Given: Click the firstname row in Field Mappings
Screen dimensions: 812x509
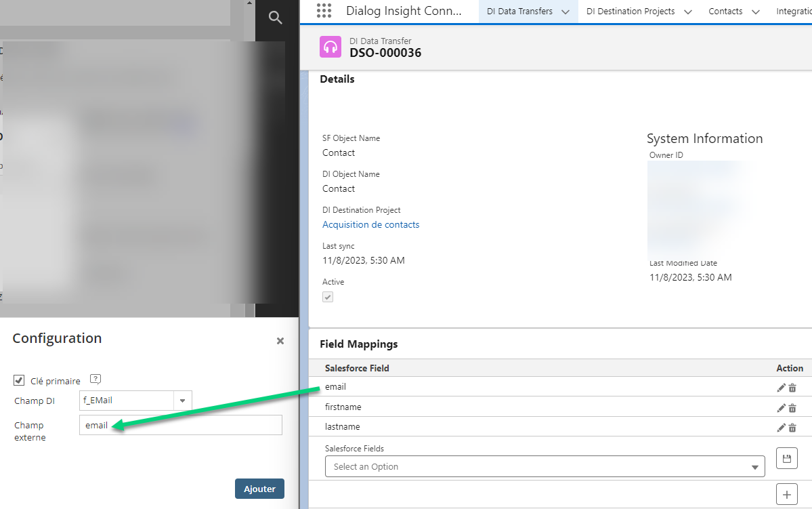Looking at the screenshot, I should [x=560, y=407].
